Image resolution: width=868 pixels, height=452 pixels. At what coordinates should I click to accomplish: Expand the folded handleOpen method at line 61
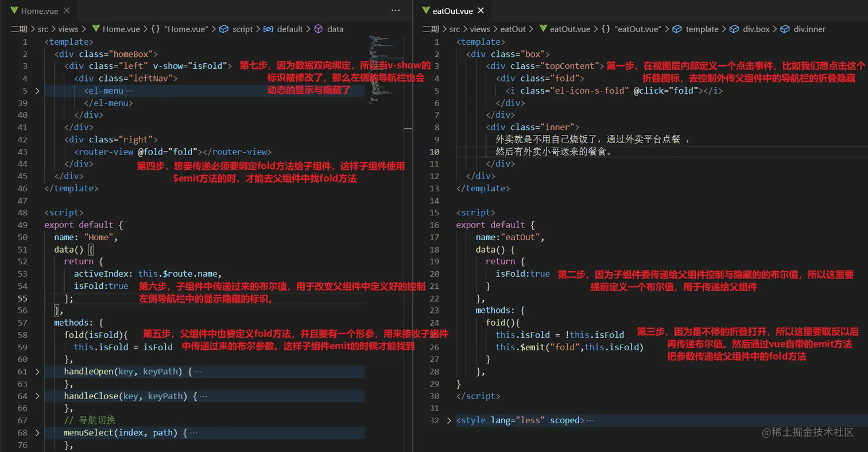(37, 372)
